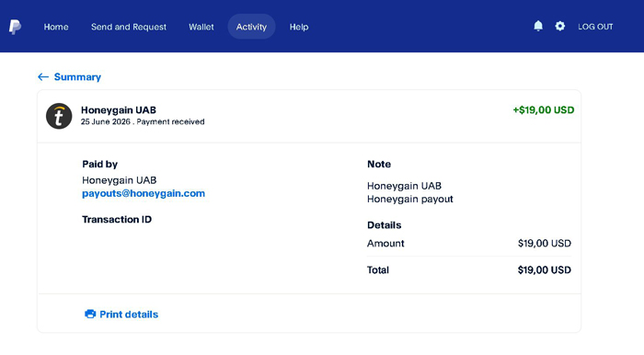
Task: Go to the Home menu item
Action: click(x=56, y=27)
